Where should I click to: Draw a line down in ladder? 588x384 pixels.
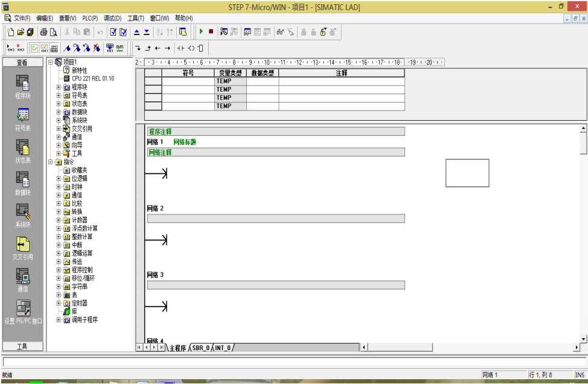click(138, 48)
